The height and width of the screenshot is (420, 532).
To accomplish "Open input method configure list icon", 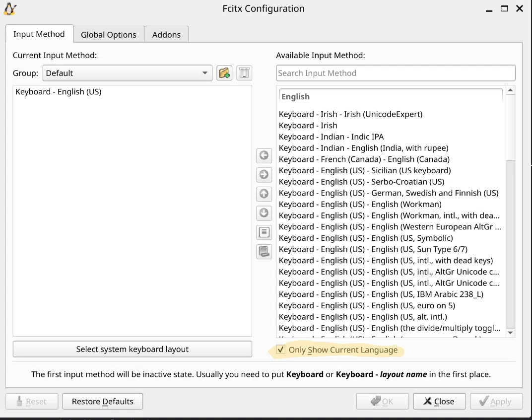I will pos(264,232).
